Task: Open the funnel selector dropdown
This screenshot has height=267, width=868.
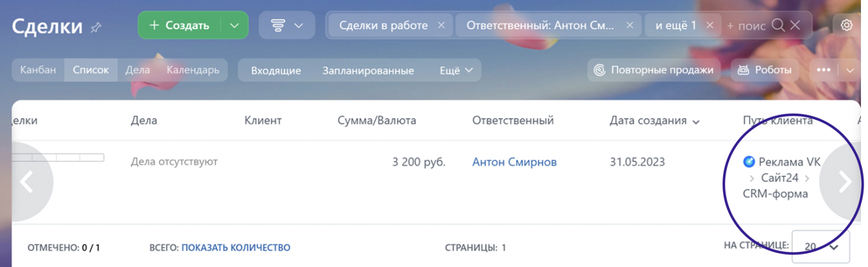Action: [x=286, y=25]
